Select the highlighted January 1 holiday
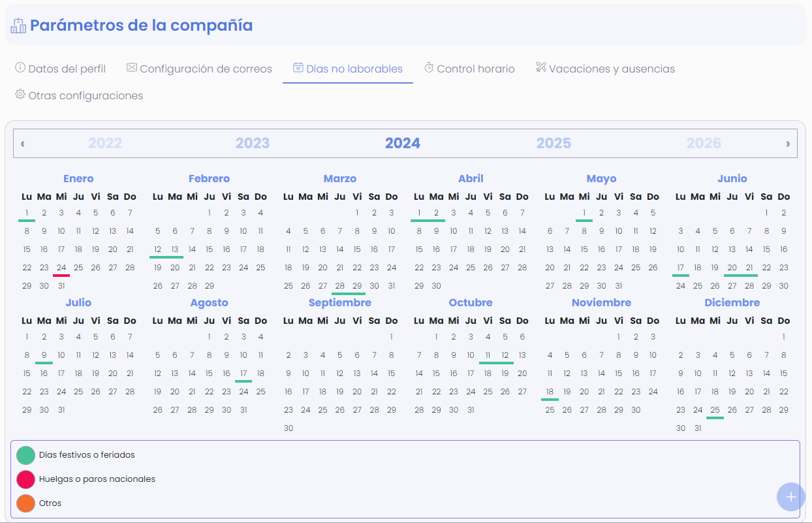The height and width of the screenshot is (523, 812). [27, 212]
